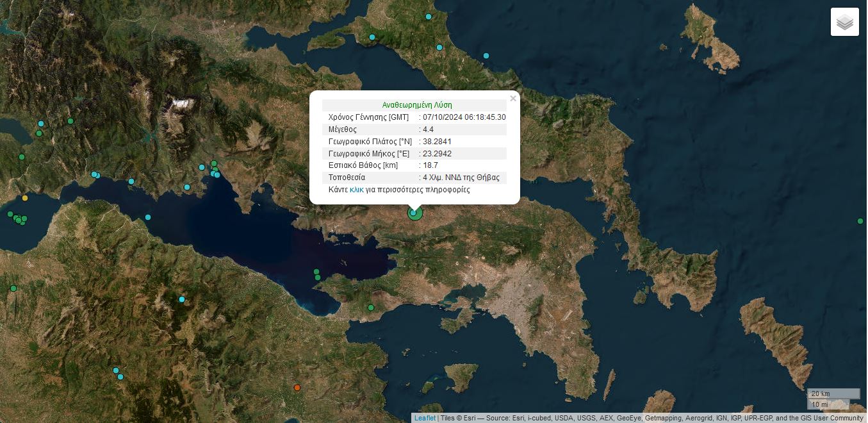Click the origin time value 07/10/2024 06:18:45.30
868x423 pixels.
[464, 117]
